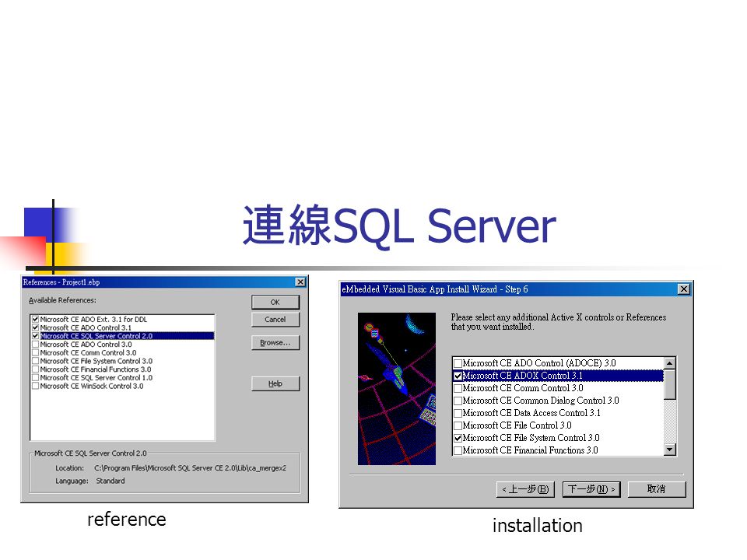Uncheck Microsoft CE ADO Control 3.1 reference
The height and width of the screenshot is (560, 747).
coord(35,327)
